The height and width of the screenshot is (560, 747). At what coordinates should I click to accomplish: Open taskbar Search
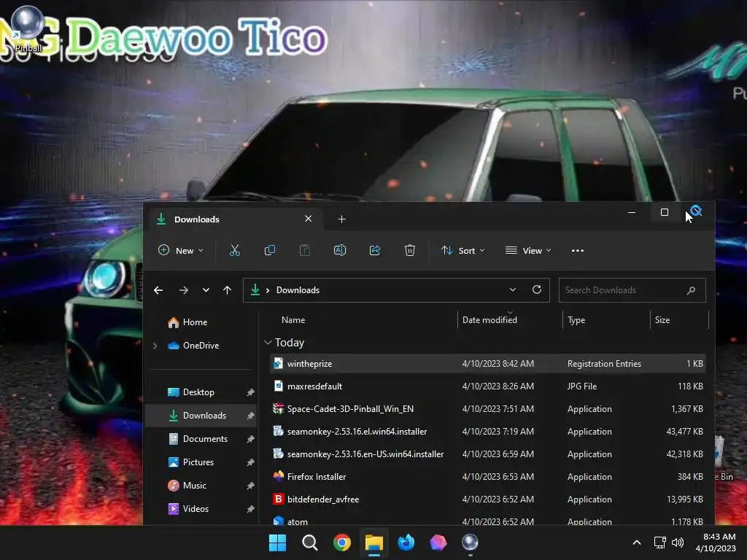[x=309, y=542]
